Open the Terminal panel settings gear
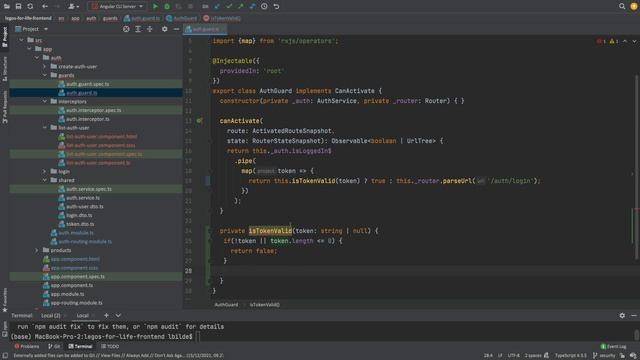 [622, 316]
